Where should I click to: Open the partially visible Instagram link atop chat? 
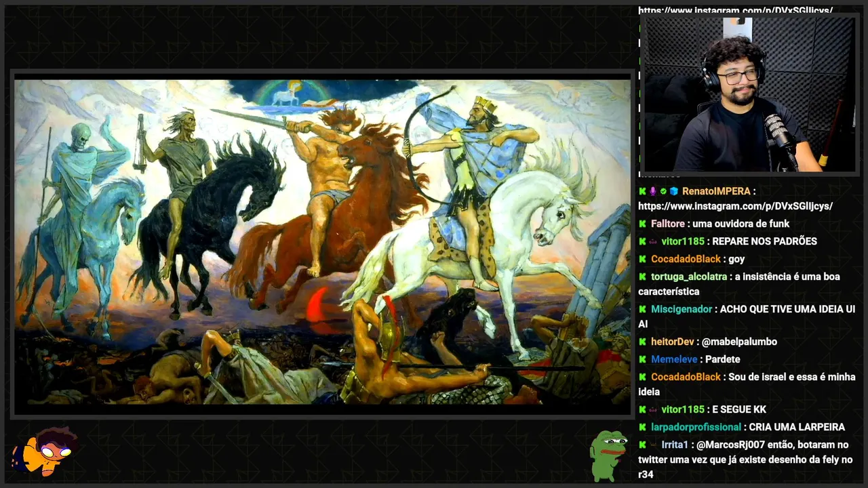click(x=735, y=10)
